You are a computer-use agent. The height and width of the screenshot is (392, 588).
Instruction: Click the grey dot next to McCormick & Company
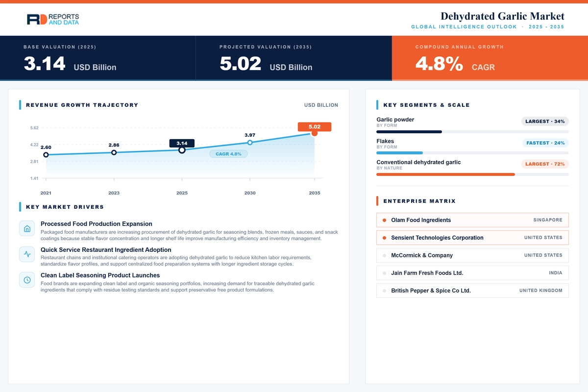tap(384, 255)
